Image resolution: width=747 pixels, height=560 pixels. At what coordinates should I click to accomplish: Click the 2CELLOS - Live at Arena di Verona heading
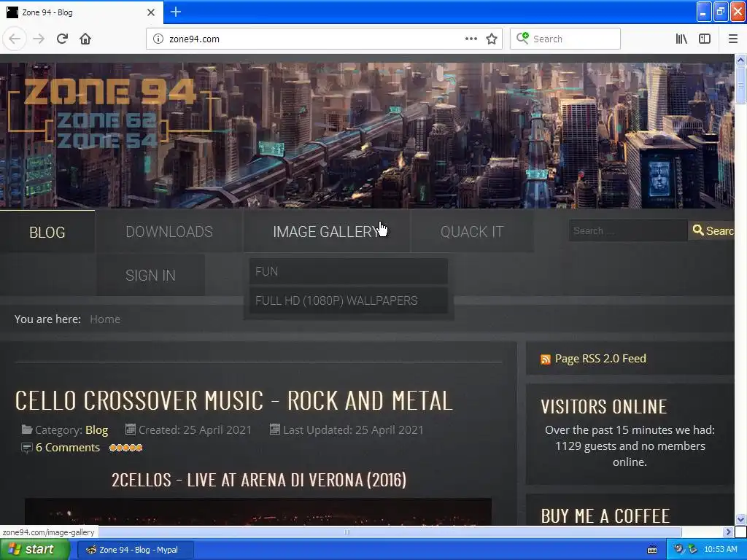click(x=259, y=480)
